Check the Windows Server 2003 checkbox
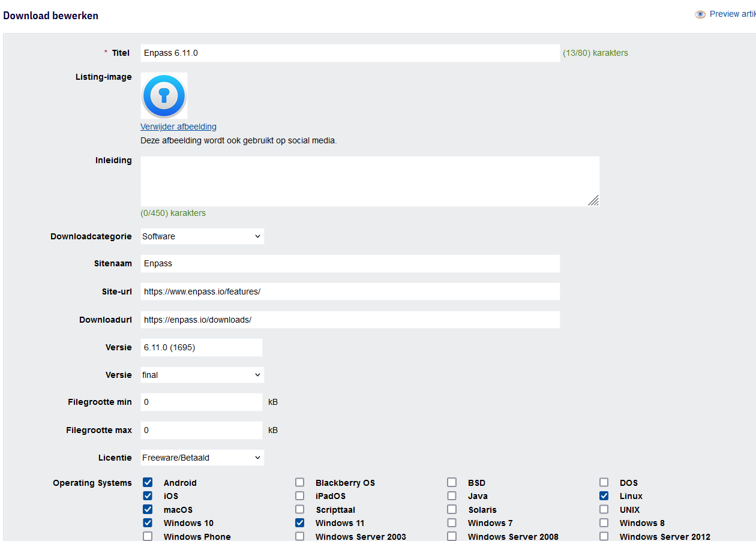Screen dimensions: 756x541 pyautogui.click(x=299, y=536)
